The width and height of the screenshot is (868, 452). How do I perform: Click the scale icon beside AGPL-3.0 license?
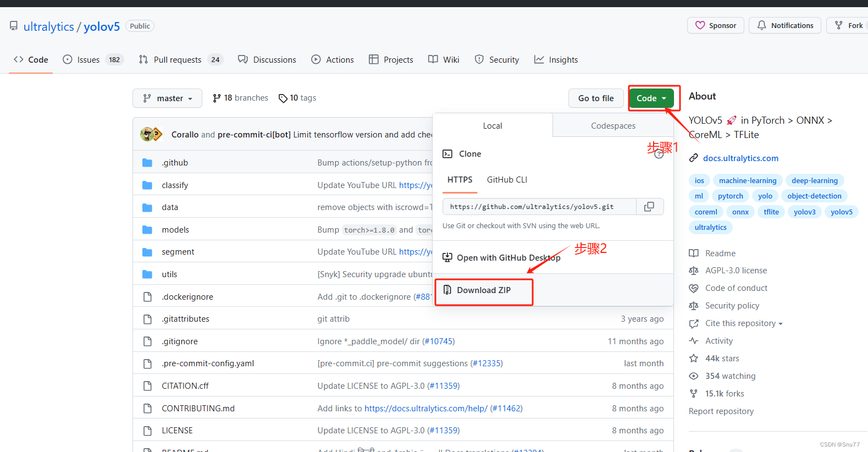point(694,271)
